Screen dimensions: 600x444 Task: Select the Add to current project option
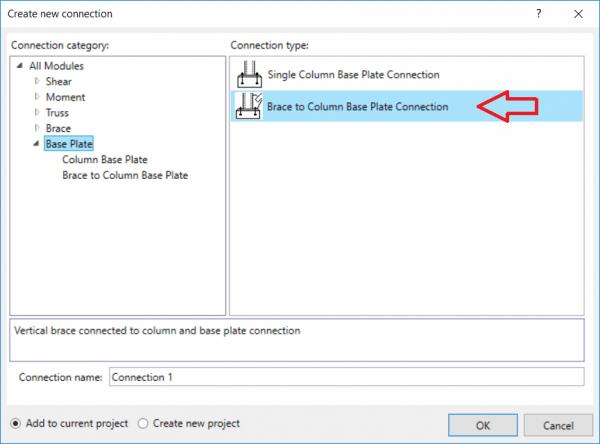coord(17,423)
